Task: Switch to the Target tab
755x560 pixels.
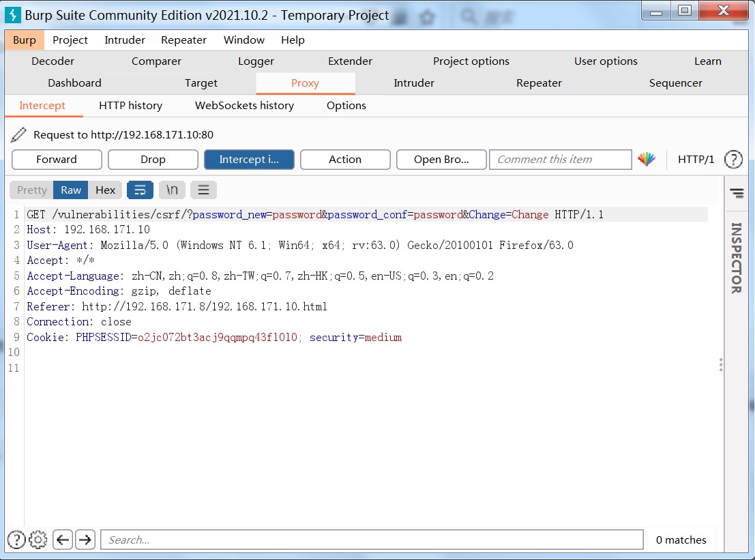Action: point(201,83)
